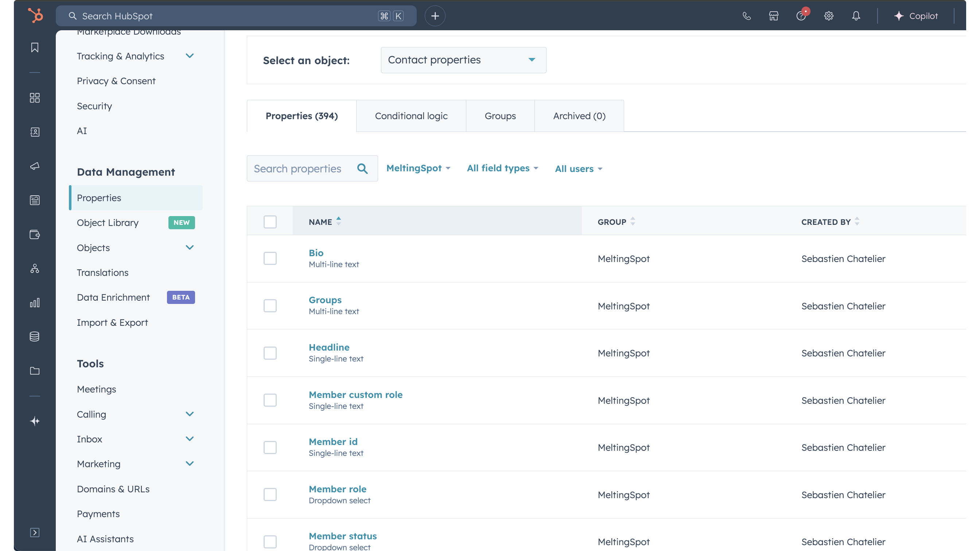Click the plus quick-create button

click(435, 16)
